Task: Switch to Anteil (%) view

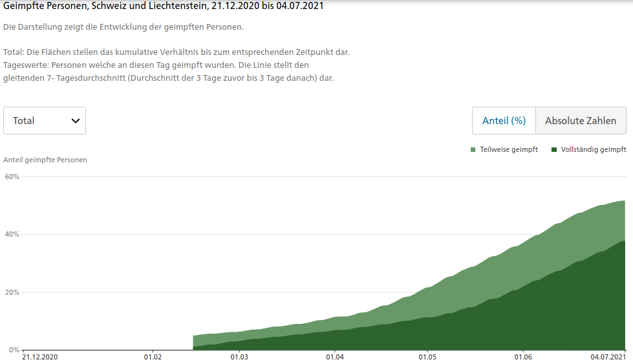Action: click(504, 121)
